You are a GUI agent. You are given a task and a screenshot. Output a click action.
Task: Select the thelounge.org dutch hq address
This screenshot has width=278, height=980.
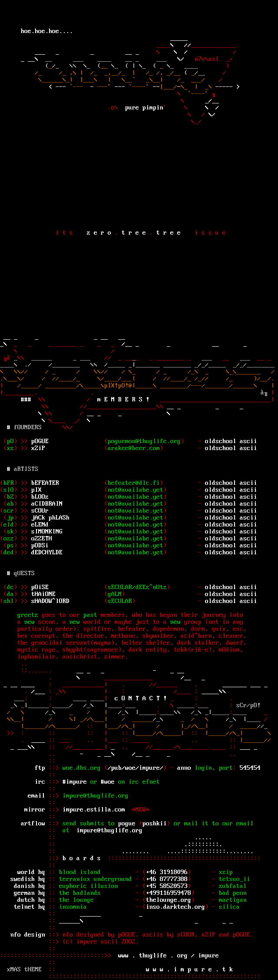(168, 900)
